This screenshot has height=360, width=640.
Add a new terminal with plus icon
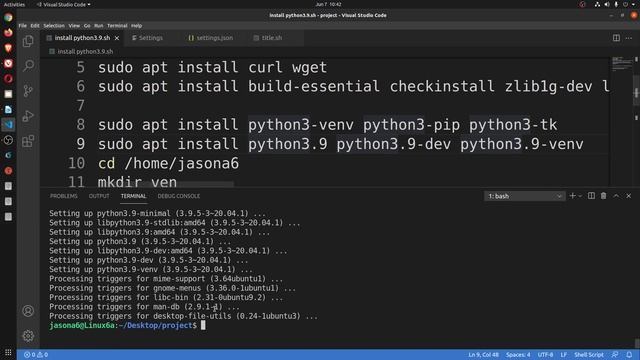tap(572, 196)
